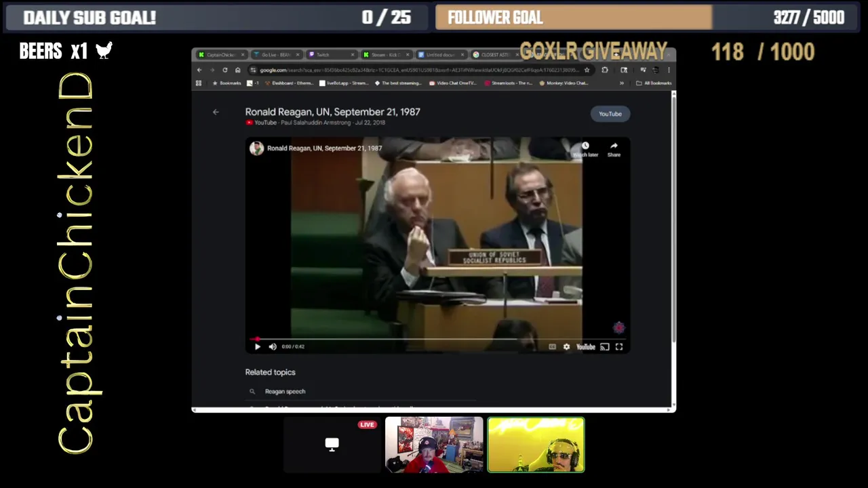This screenshot has width=868, height=488.
Task: Select the red-shirt streamer webcam thumbnail
Action: pyautogui.click(x=434, y=445)
